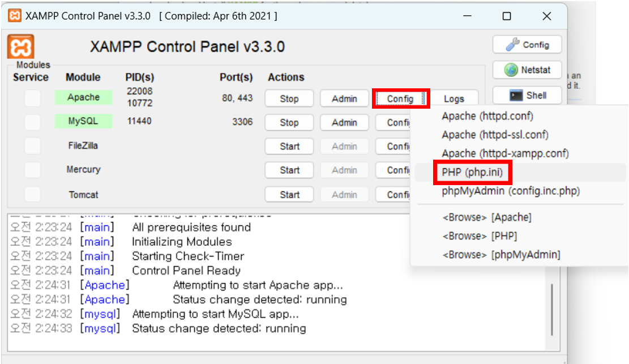Close the XAMPP Control Panel window

click(546, 16)
